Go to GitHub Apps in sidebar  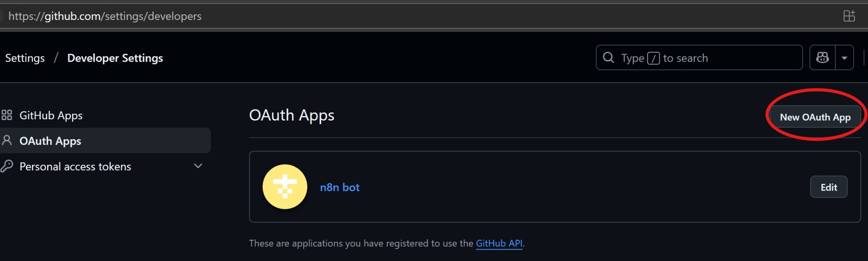(51, 115)
